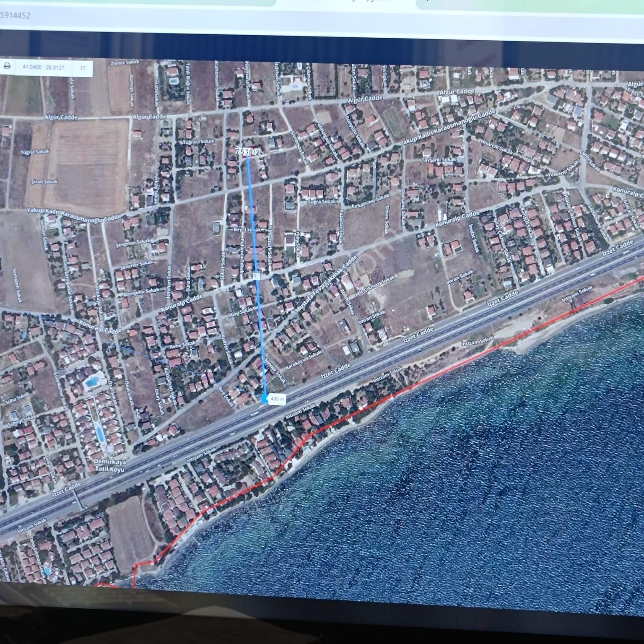Click the Süha Sokak label
Image resolution: width=644 pixels, height=644 pixels.
(18, 398)
